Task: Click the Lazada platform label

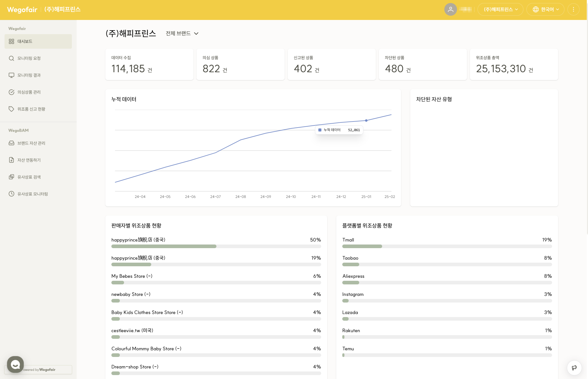Action: (x=350, y=313)
